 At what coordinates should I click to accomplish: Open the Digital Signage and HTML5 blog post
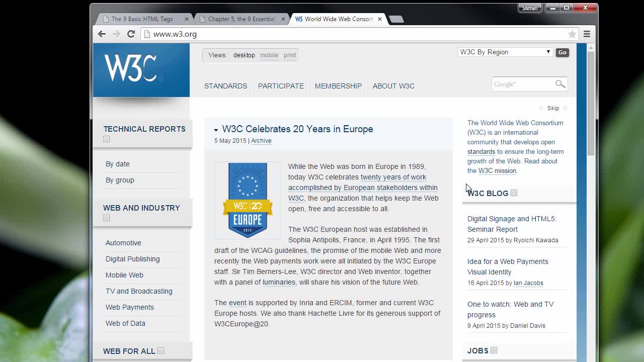tap(512, 224)
